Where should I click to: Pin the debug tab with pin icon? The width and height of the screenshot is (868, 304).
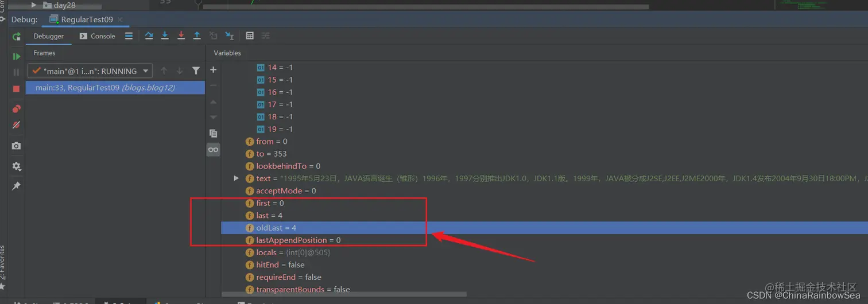coord(16,186)
